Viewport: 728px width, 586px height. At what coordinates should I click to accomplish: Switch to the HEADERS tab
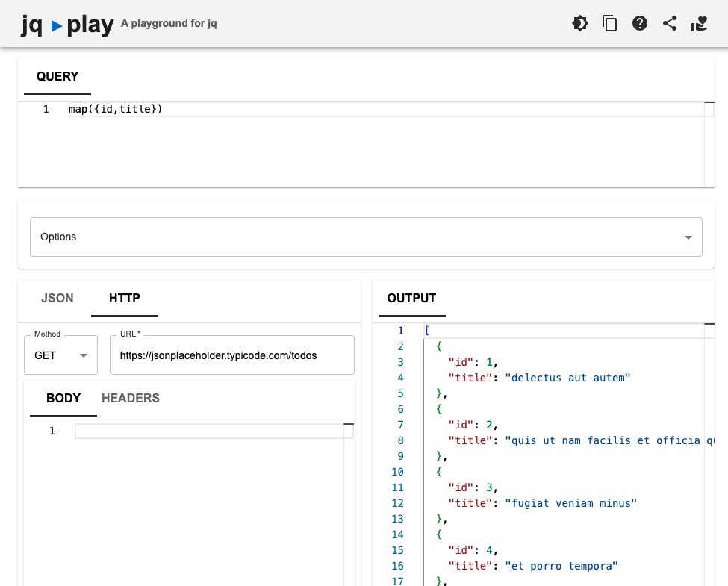click(x=131, y=398)
